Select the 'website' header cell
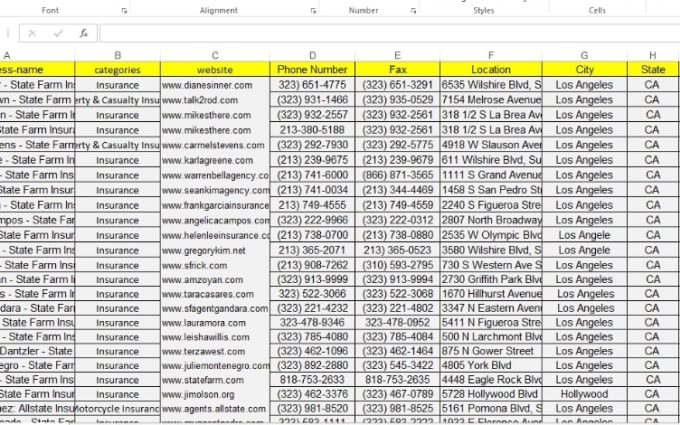Image resolution: width=680 pixels, height=425 pixels. (215, 69)
